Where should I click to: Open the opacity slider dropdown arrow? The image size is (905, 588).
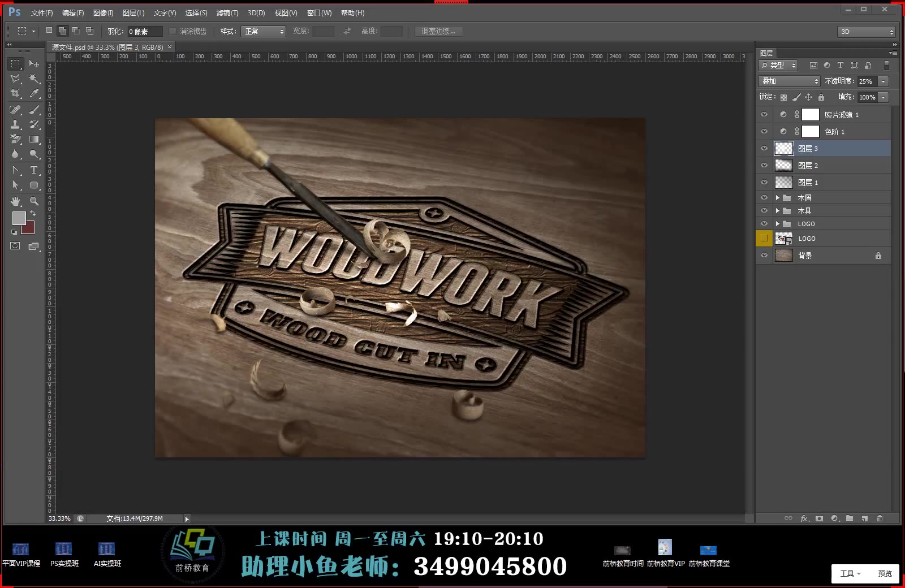pyautogui.click(x=884, y=81)
